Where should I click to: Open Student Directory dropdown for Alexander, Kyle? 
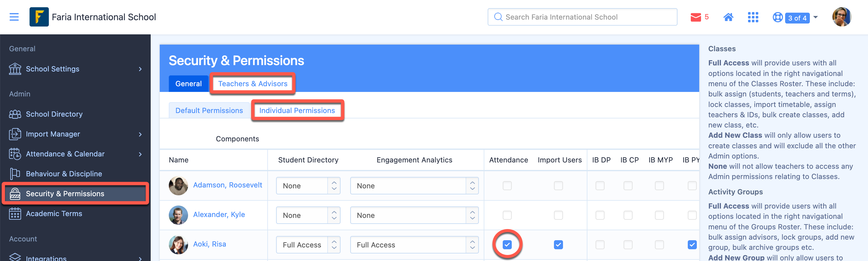pos(308,215)
